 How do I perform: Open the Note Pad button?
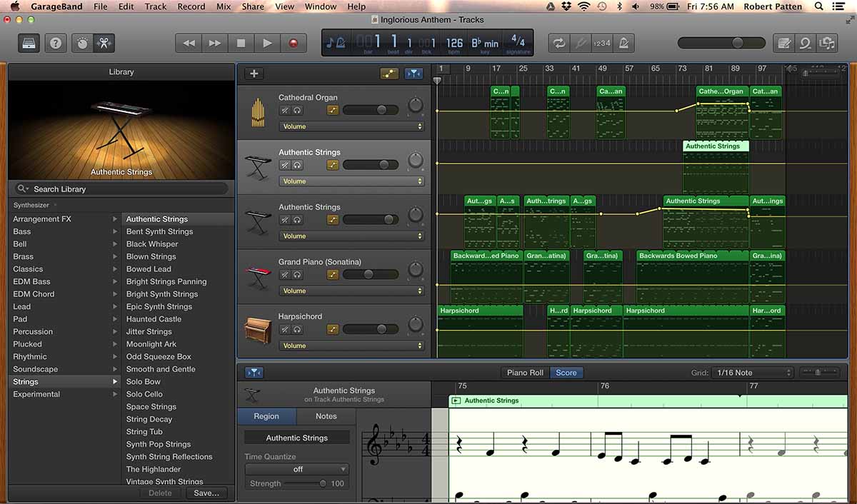tap(784, 43)
